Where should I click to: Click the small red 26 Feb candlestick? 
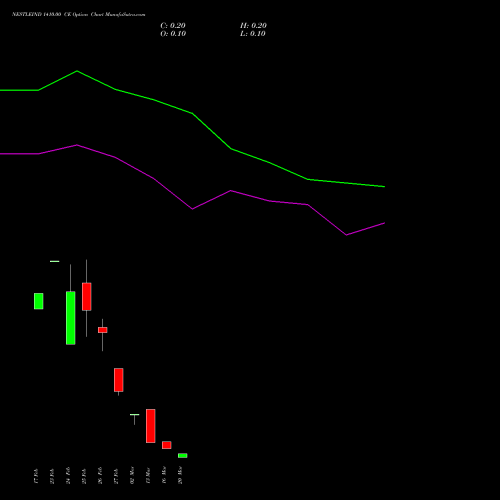[x=102, y=330]
